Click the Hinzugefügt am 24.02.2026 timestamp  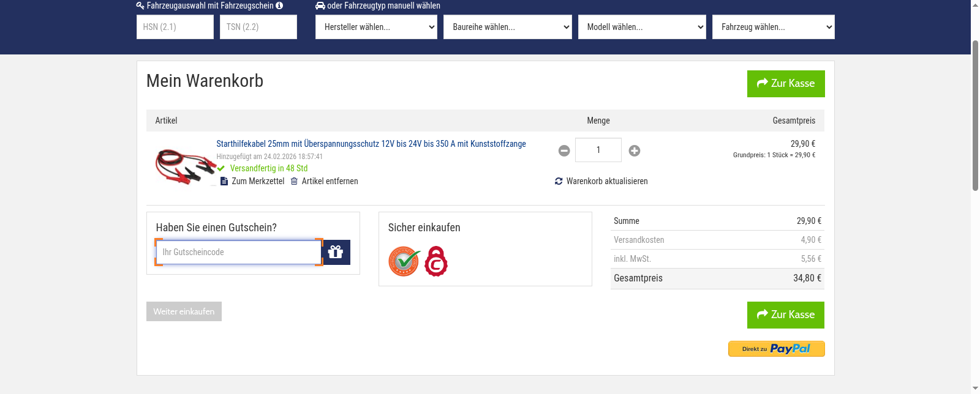[269, 157]
